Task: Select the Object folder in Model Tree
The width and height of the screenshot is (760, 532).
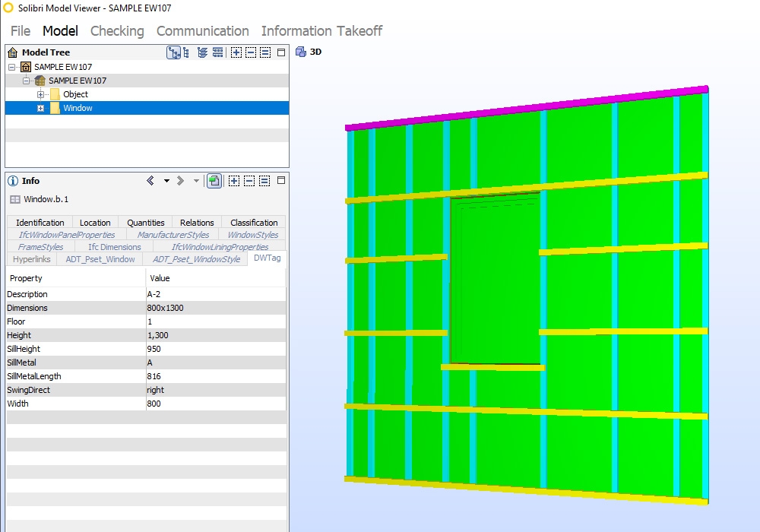Action: [x=75, y=94]
